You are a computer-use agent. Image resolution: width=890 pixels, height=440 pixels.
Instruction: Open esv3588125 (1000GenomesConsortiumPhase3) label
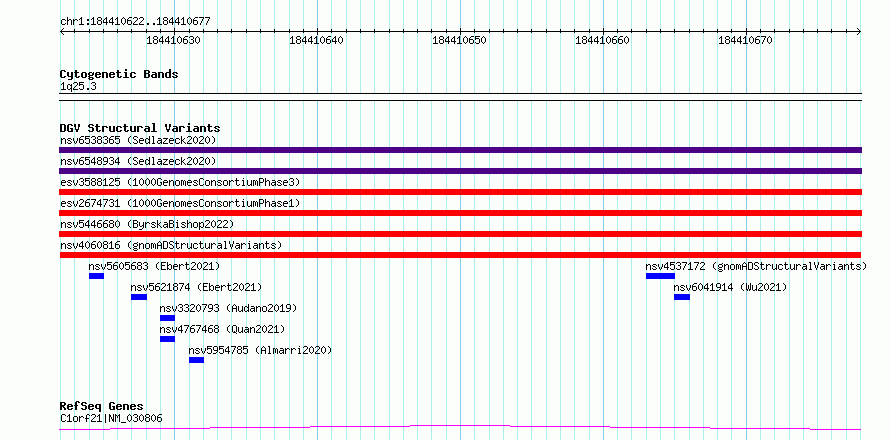(180, 182)
